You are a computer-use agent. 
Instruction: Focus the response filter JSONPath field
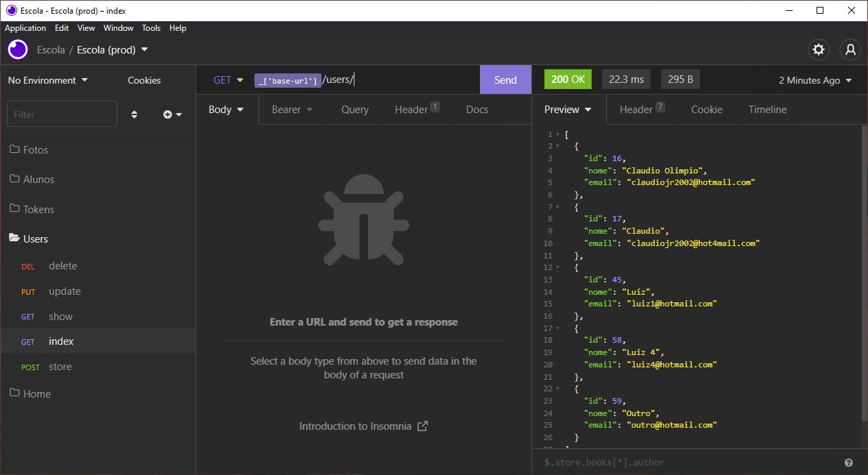[686, 462]
